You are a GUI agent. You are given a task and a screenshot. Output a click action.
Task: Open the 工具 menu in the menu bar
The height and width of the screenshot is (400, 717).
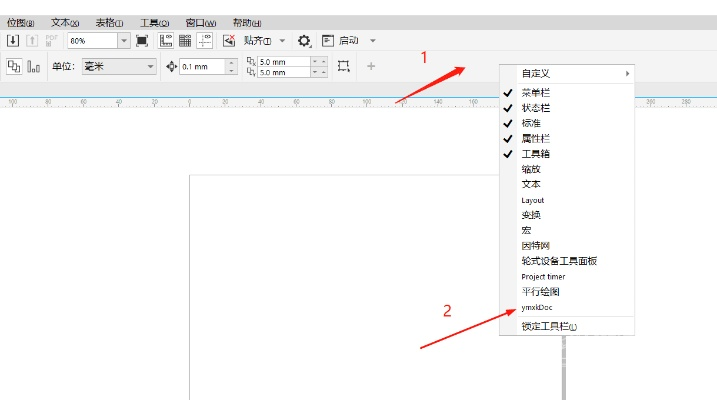pyautogui.click(x=153, y=22)
